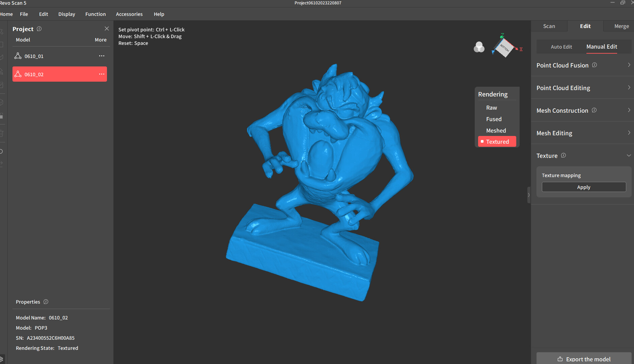
Task: Open the Help menu
Action: [x=159, y=14]
